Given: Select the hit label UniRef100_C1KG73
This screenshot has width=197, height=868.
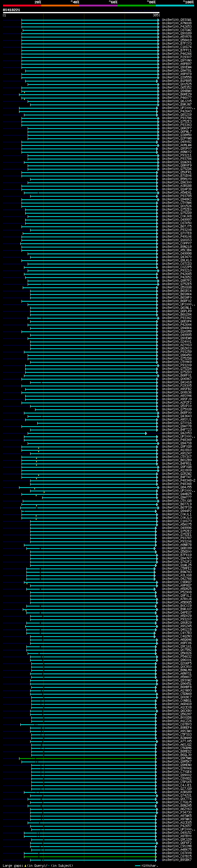Looking at the screenshot, I should 177,521.
